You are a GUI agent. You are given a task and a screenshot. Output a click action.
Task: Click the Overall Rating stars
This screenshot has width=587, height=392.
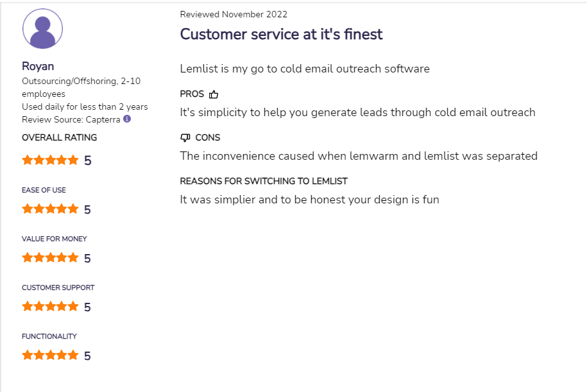pos(50,160)
